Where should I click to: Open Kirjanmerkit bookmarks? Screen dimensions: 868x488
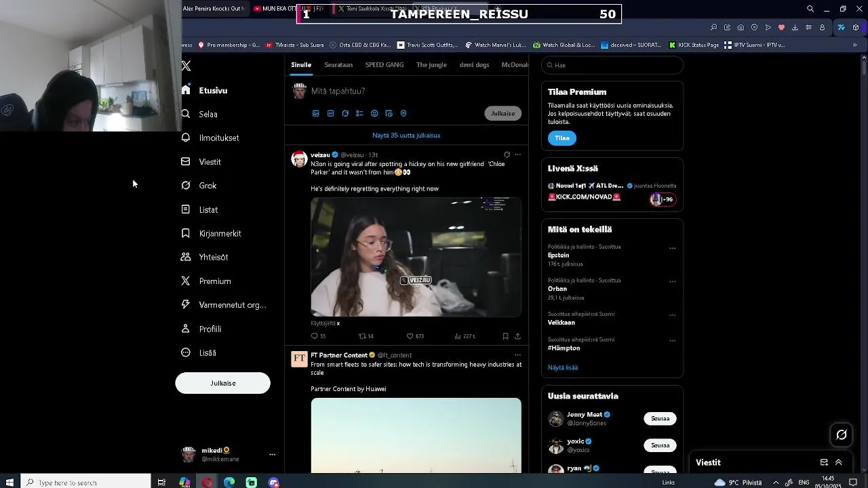click(x=211, y=233)
